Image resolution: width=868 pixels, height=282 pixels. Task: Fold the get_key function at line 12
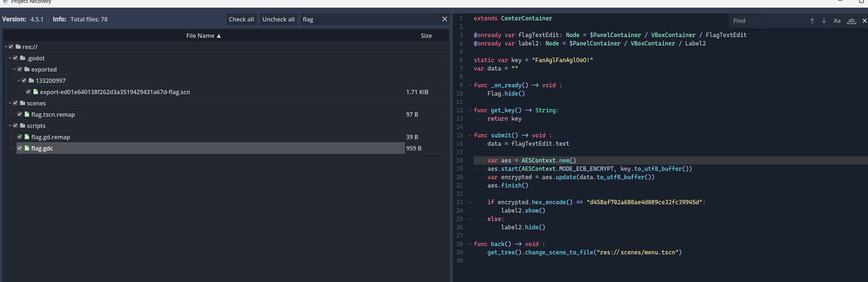click(469, 110)
